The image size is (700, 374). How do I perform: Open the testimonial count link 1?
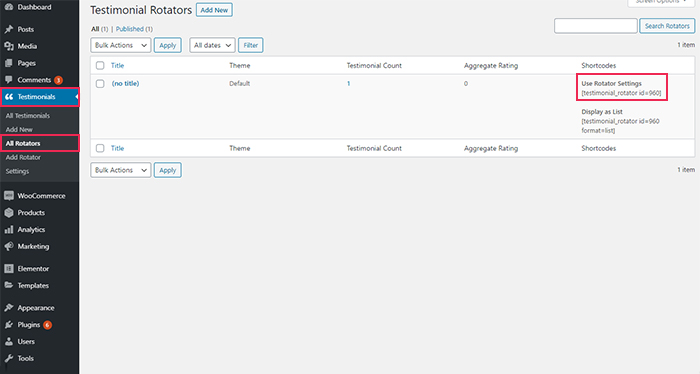pos(349,83)
